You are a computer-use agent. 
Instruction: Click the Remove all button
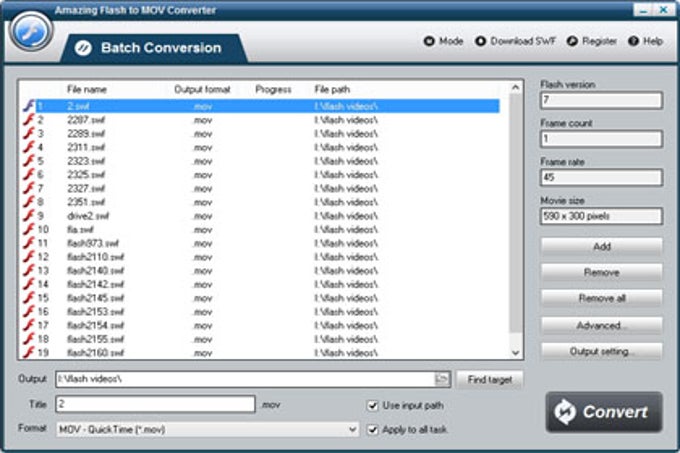(602, 298)
